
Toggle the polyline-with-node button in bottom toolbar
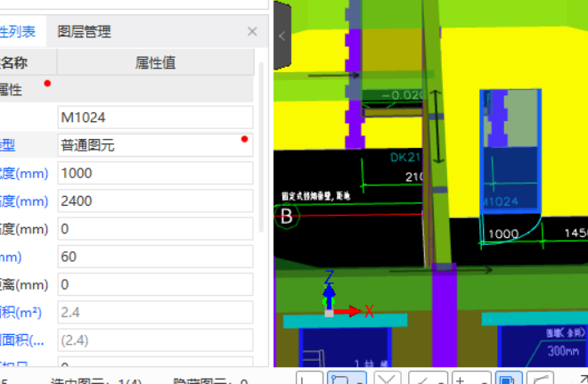click(x=540, y=378)
